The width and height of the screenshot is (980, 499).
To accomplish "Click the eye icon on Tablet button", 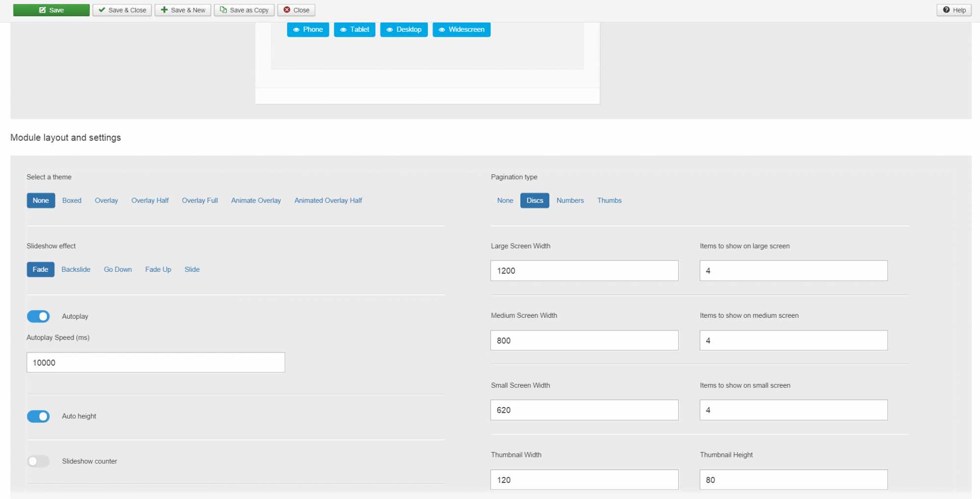I will click(343, 30).
